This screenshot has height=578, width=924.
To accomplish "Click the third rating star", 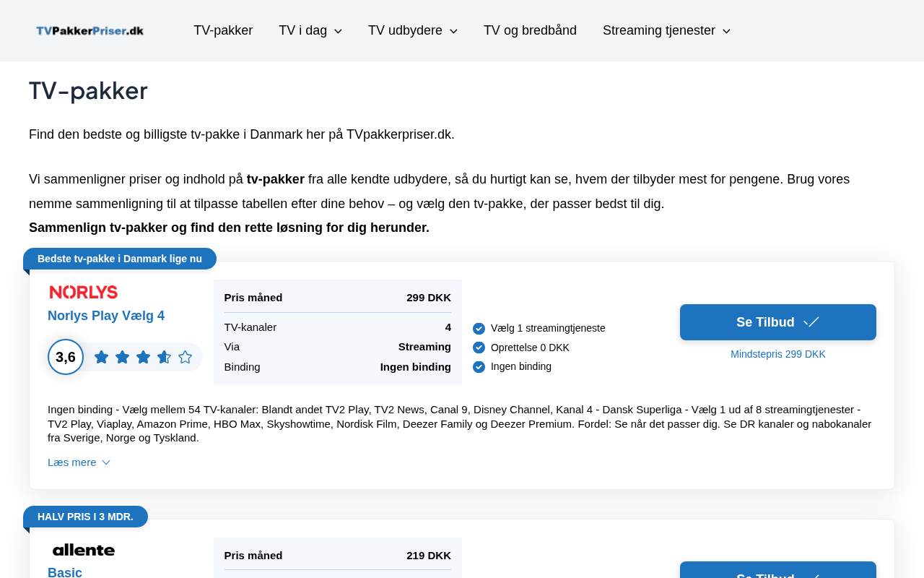I will click(x=144, y=357).
